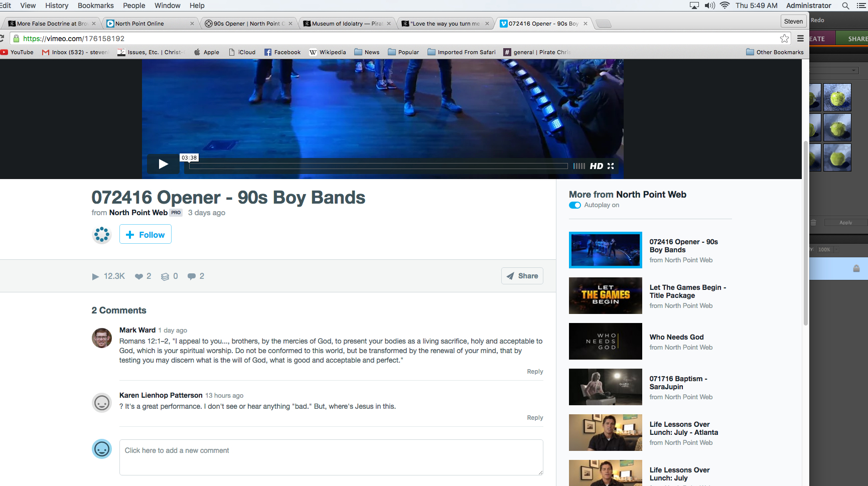The image size is (868, 486).
Task: Click the address bar URL
Action: tap(74, 39)
